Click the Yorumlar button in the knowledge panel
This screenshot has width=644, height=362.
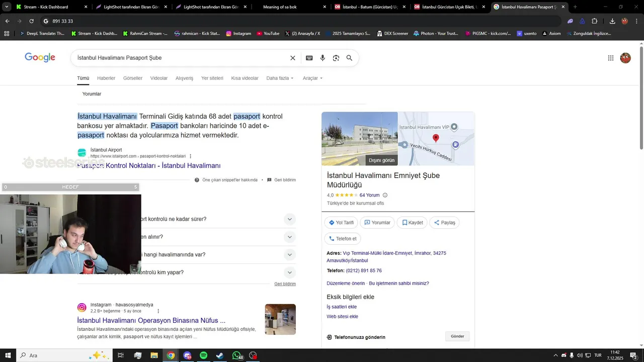377,223
